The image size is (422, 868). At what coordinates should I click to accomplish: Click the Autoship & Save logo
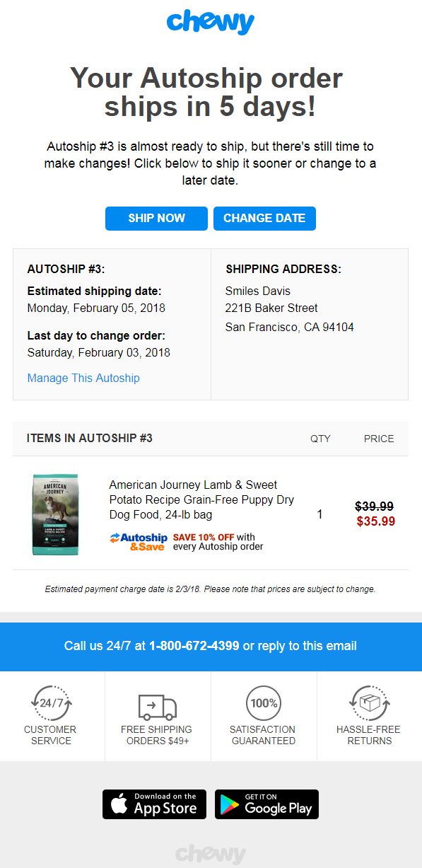(139, 542)
